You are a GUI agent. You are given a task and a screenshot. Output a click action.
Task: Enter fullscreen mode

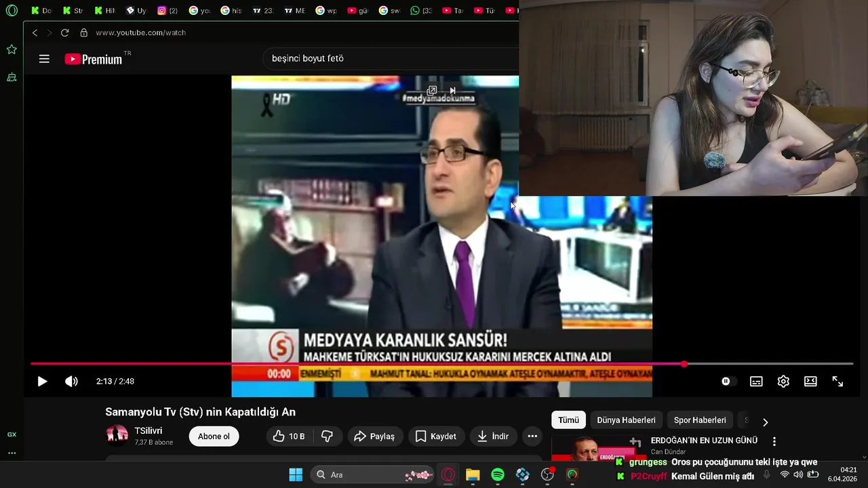[x=837, y=382]
